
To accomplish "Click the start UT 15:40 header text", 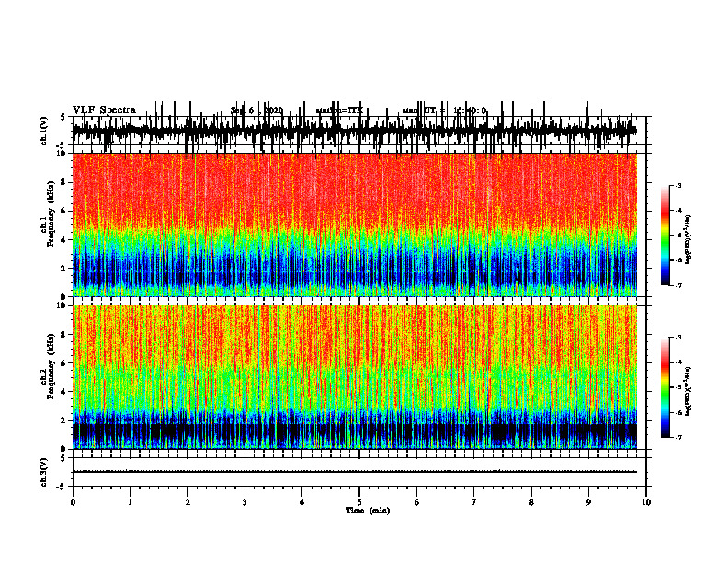I will 444,110.
